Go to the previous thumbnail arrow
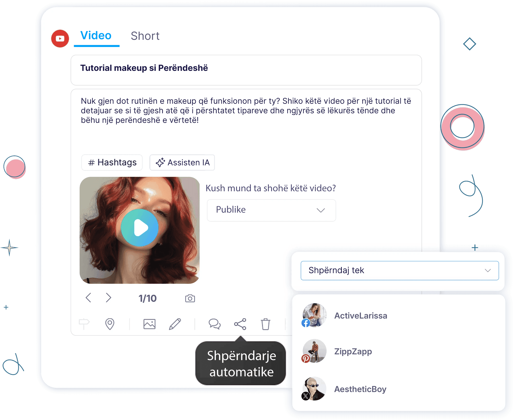Viewport: 514px width, 420px height. [88, 298]
